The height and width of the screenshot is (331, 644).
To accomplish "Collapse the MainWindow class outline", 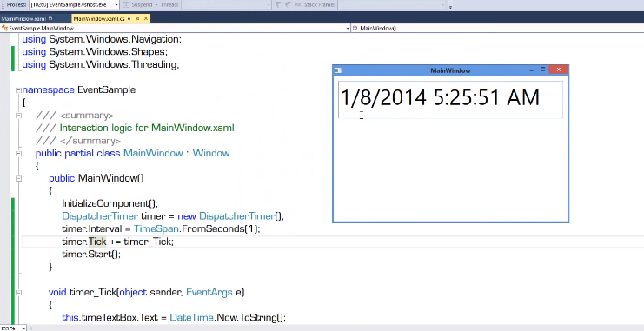I will point(18,154).
